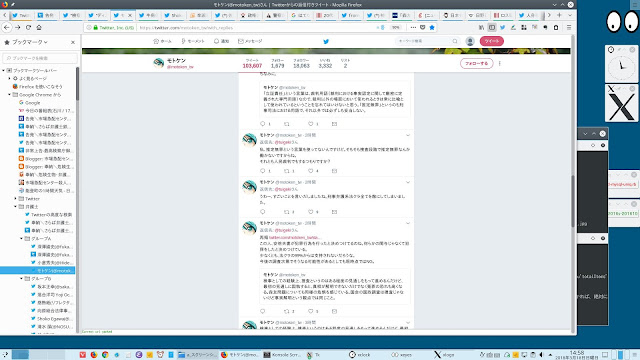This screenshot has height=360, width=640.
Task: Click the green padlock security icon
Action: click(96, 27)
